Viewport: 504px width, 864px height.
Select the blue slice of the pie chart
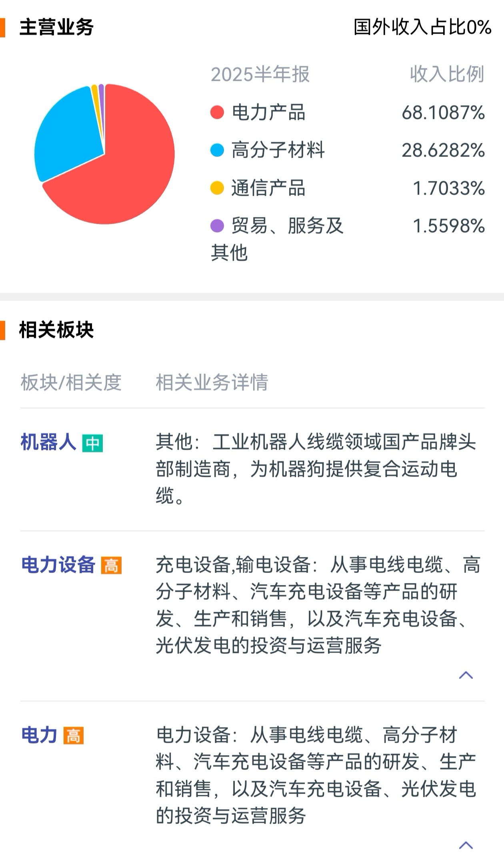(x=66, y=136)
